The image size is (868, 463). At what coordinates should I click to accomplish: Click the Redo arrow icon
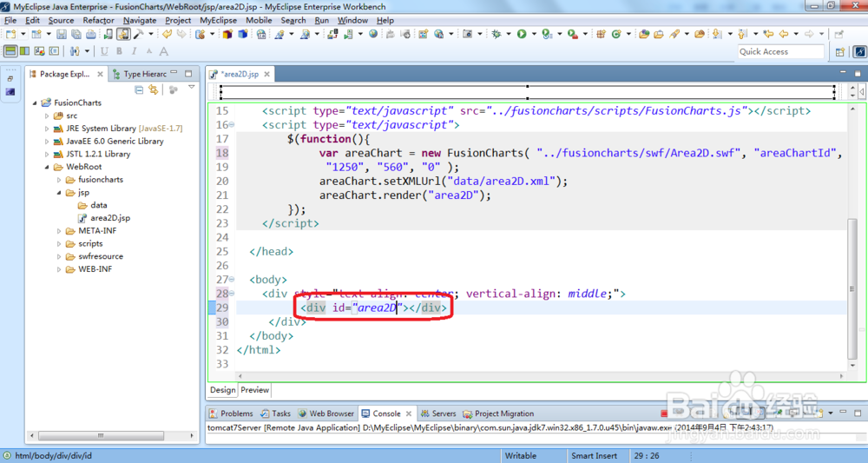point(181,35)
